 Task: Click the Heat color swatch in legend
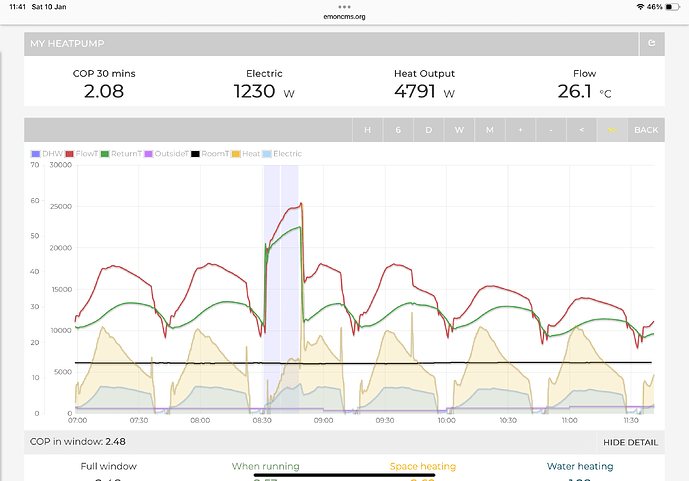coord(237,154)
